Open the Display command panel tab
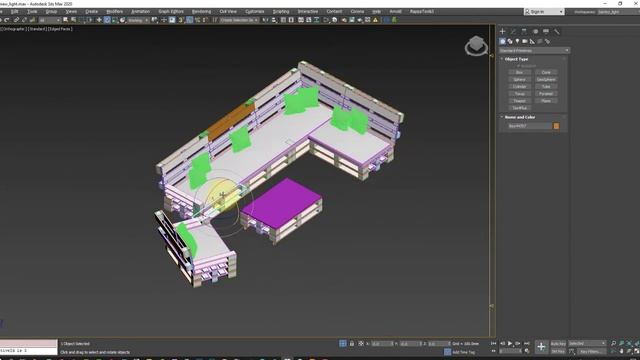 546,31
